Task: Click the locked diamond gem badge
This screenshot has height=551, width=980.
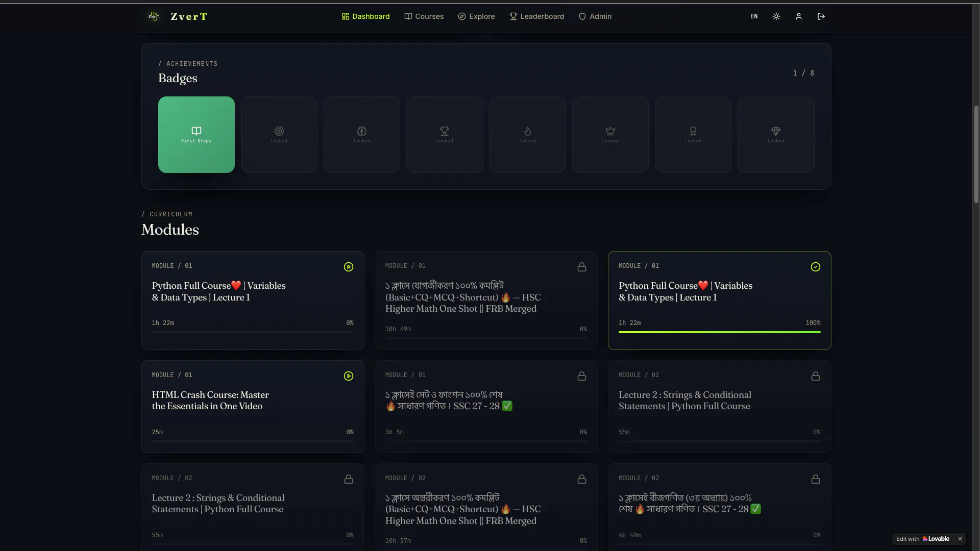Action: tap(776, 135)
